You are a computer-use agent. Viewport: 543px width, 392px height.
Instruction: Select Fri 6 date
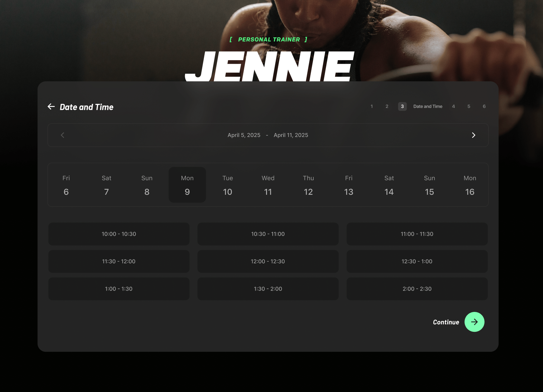point(66,185)
